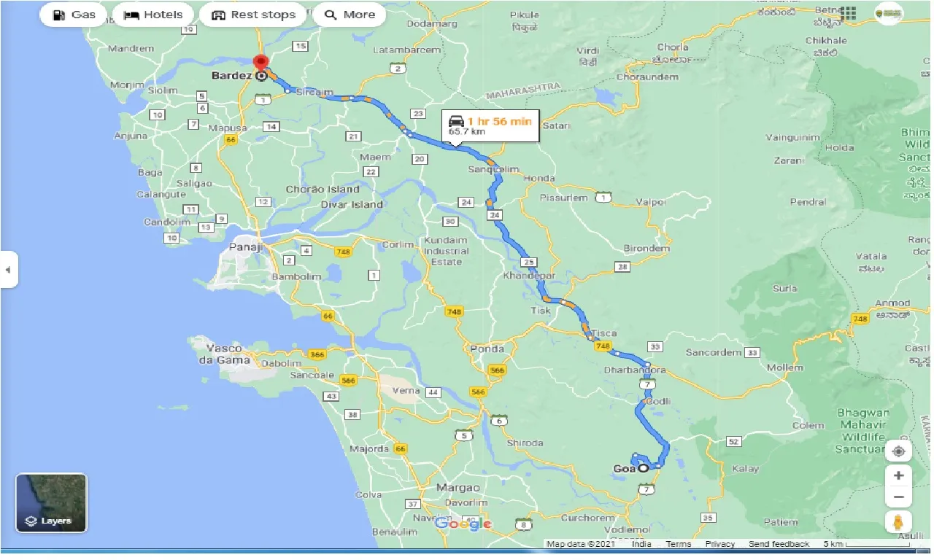The width and height of the screenshot is (934, 560).
Task: Click the Send feedback link
Action: (779, 544)
